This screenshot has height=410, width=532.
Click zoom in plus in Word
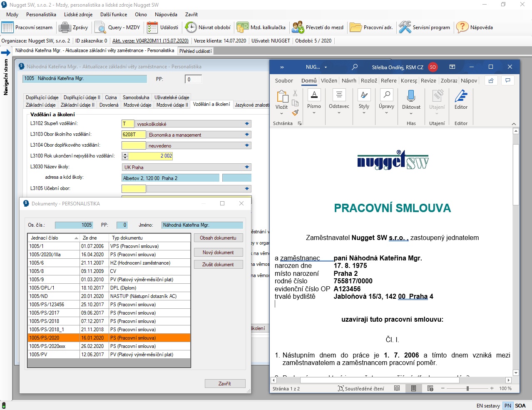click(492, 388)
